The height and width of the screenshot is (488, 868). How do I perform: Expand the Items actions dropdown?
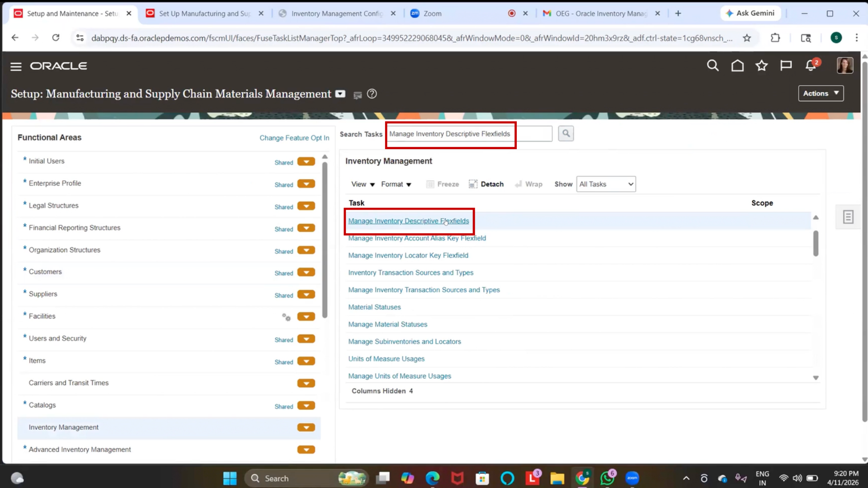pos(306,361)
